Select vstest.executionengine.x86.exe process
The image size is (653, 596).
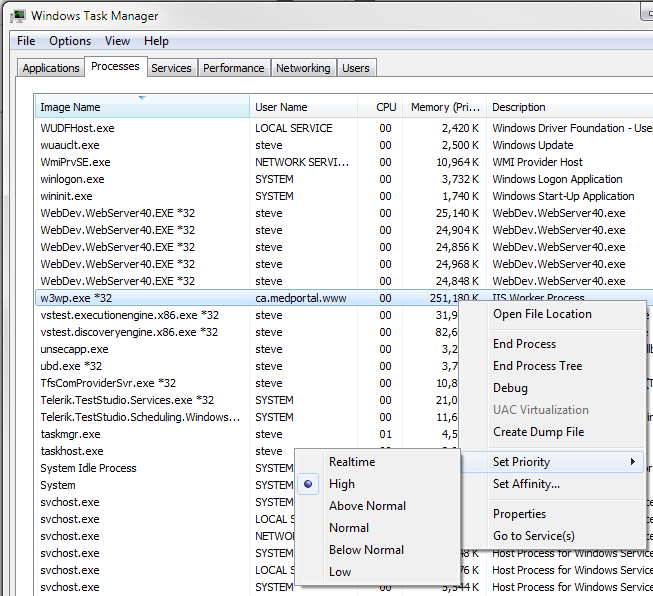[x=130, y=315]
